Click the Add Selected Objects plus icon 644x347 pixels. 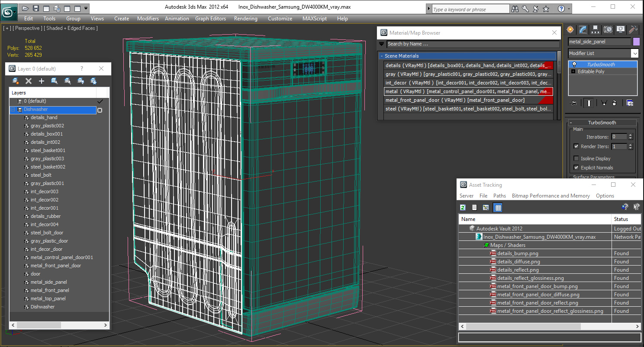coord(42,81)
